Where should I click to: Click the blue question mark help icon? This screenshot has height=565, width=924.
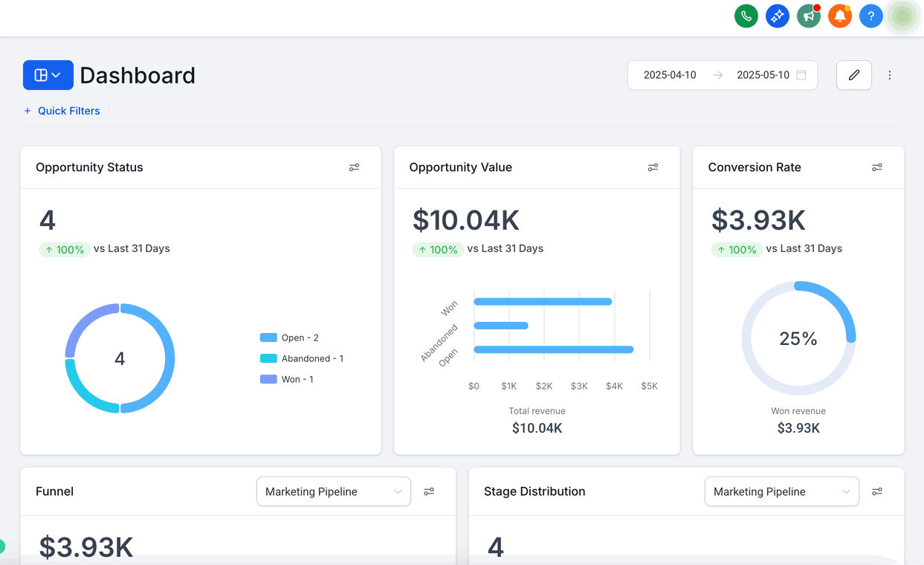871,16
